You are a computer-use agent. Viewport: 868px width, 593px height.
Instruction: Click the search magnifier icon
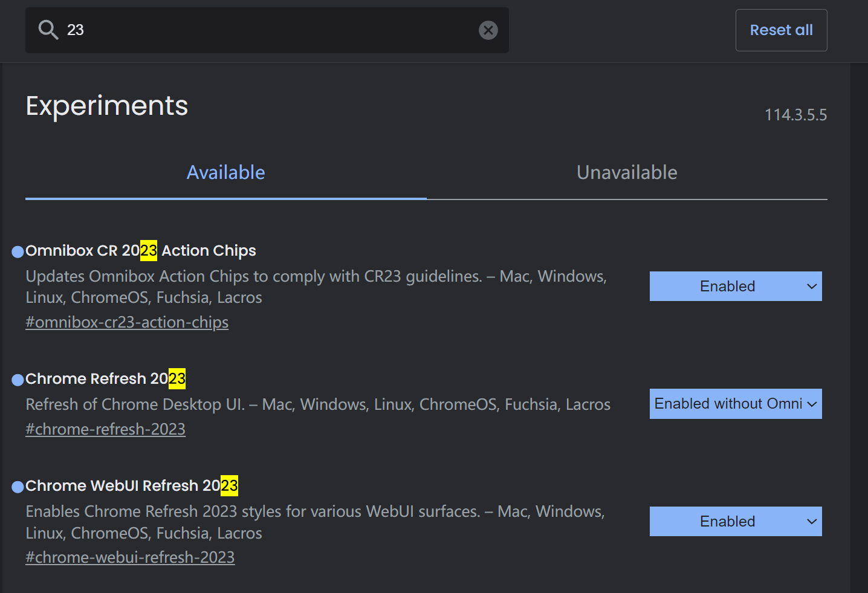[x=48, y=30]
